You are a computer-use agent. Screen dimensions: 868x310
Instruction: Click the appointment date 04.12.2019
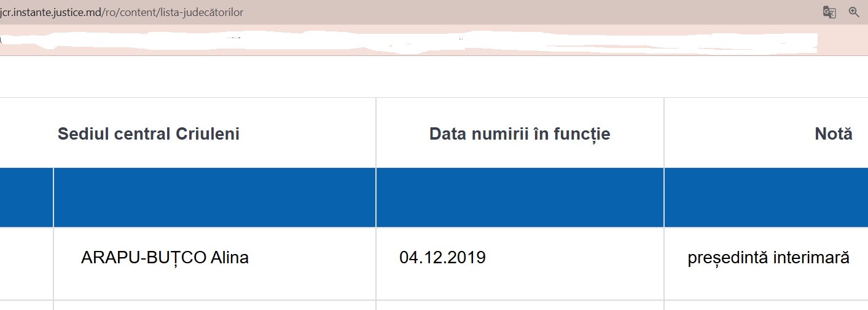(442, 257)
